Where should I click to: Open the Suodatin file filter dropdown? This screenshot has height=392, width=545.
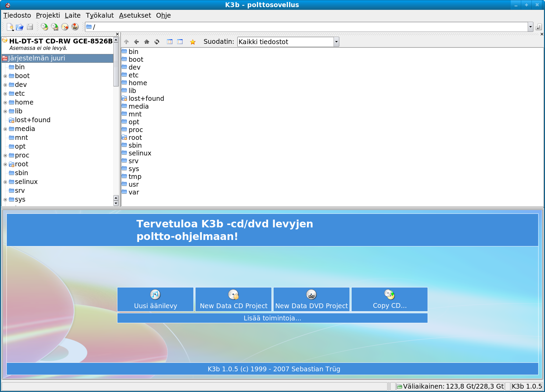click(x=336, y=42)
